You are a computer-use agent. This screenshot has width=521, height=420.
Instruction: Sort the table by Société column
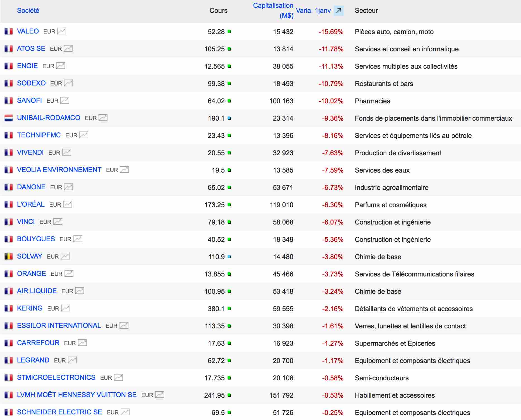(x=28, y=11)
